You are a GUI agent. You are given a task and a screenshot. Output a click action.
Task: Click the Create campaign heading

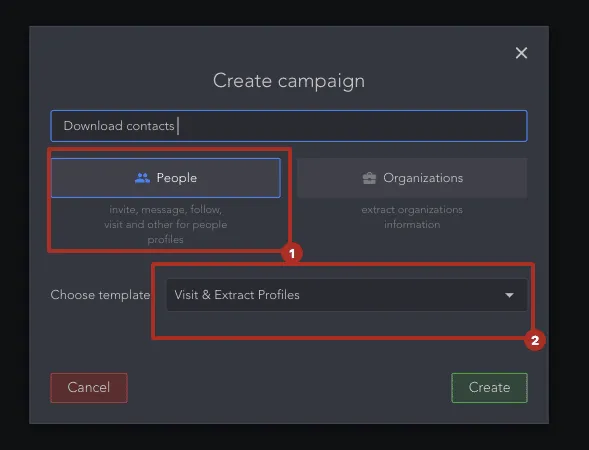click(x=289, y=81)
